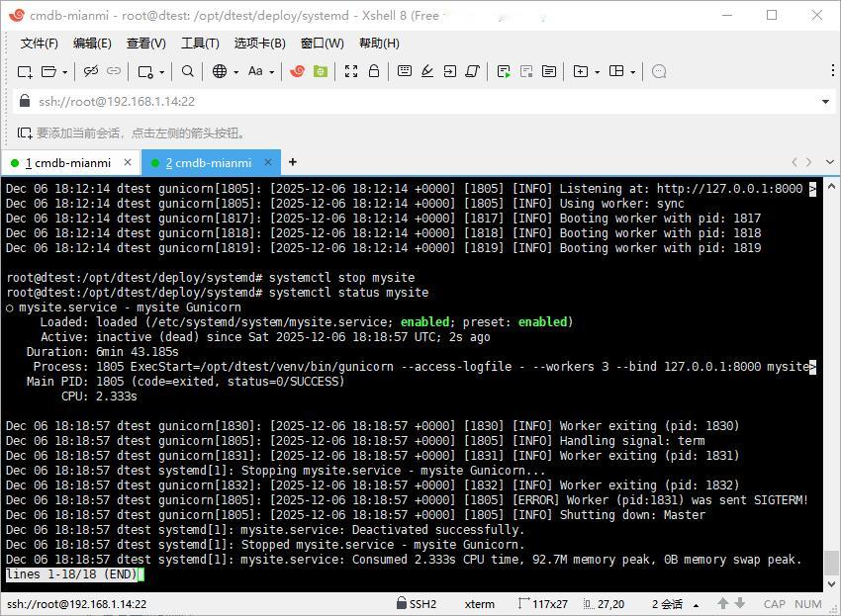Click the stop logging icon
The width and height of the screenshot is (841, 616).
click(526, 71)
